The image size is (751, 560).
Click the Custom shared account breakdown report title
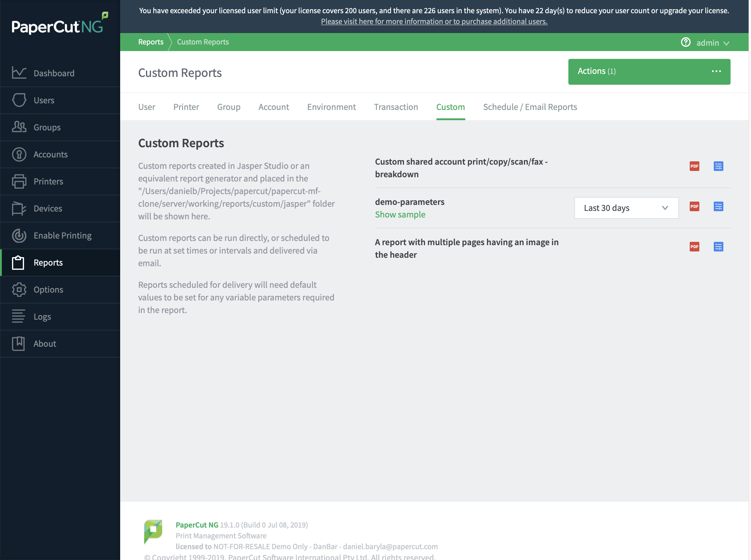461,168
